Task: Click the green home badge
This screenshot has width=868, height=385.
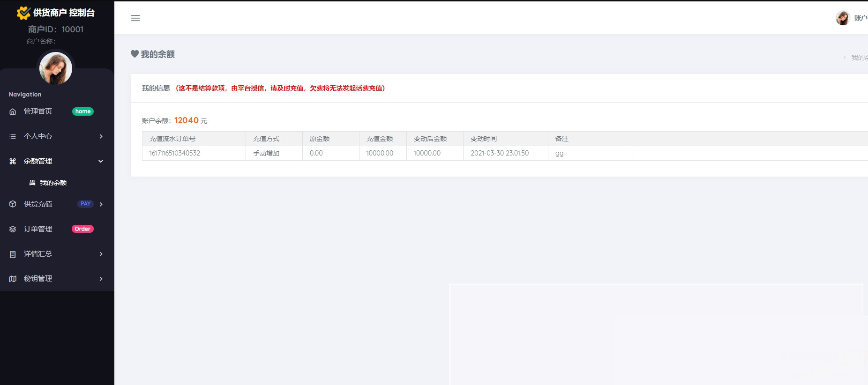Action: 83,111
